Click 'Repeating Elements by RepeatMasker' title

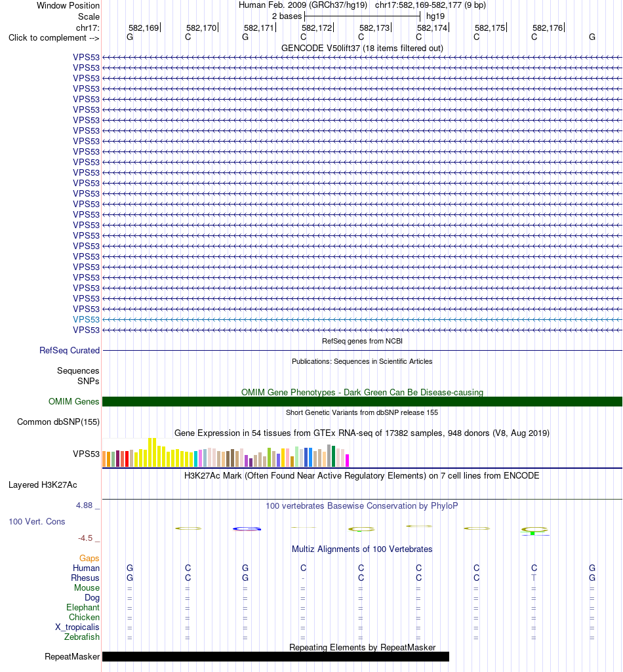[362, 647]
